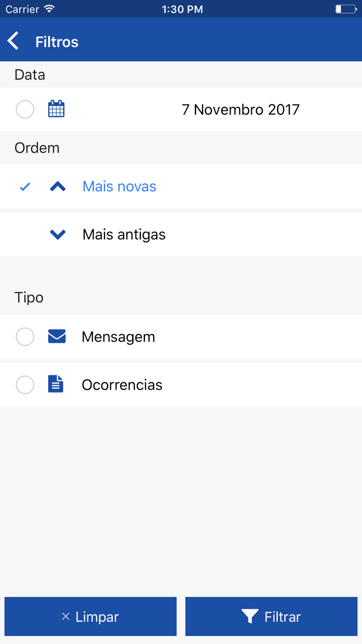Collapse the Mais novas sort option chevron
This screenshot has width=362, height=644.
57,186
